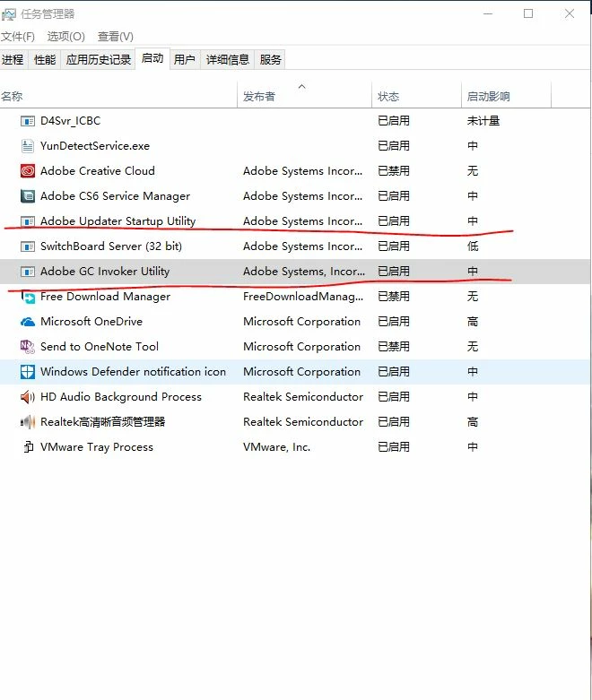
Task: Click the Realtek高清晰音频管理器 icon
Action: point(28,422)
